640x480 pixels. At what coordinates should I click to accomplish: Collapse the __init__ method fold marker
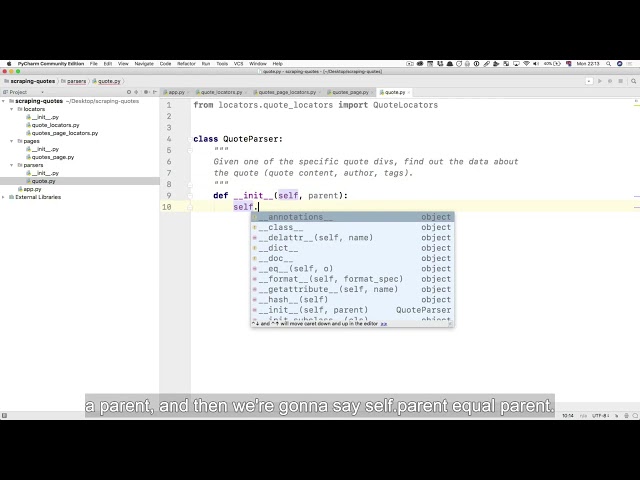190,196
